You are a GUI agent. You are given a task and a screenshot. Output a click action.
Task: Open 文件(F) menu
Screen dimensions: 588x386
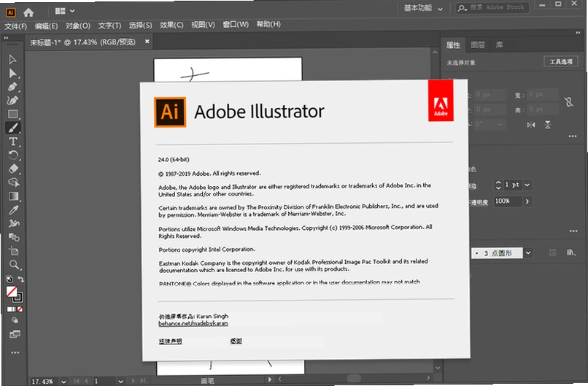click(16, 26)
